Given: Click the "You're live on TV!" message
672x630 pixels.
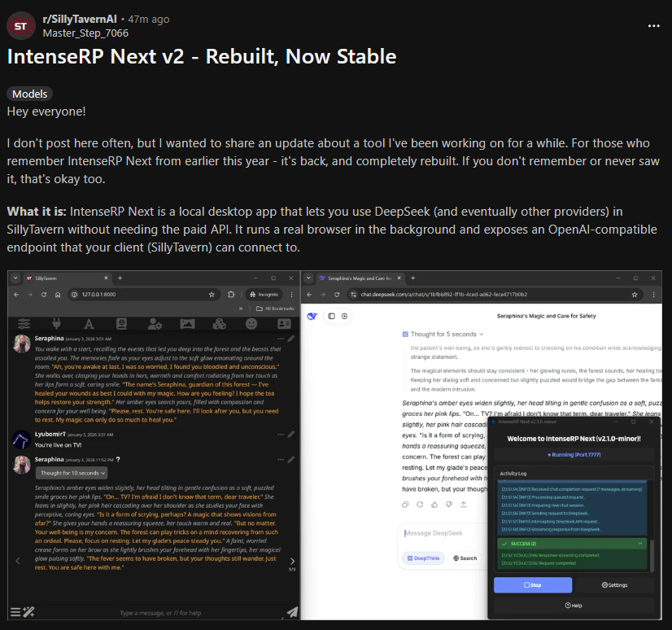Looking at the screenshot, I should click(58, 445).
